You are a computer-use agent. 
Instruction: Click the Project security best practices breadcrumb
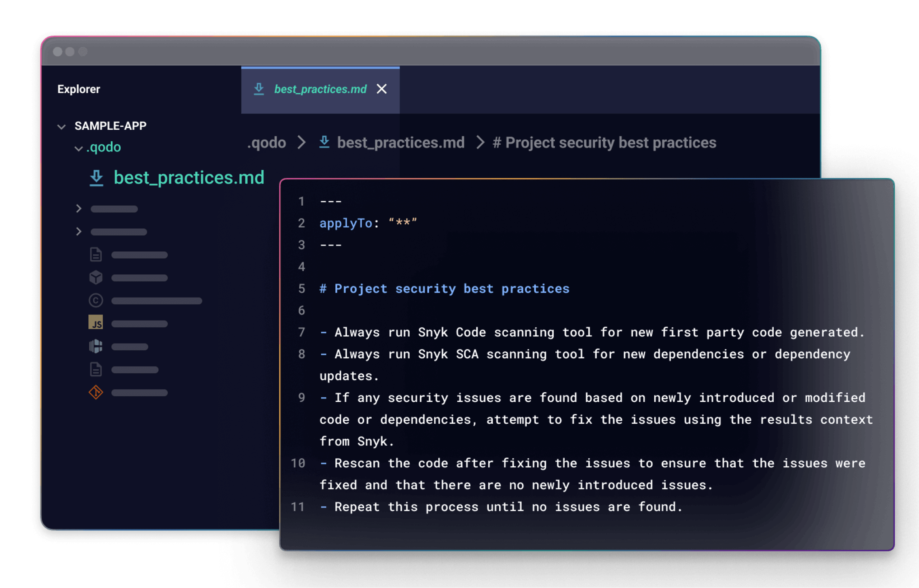(604, 143)
